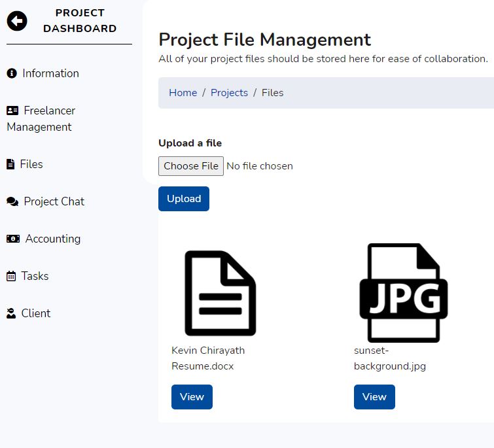
Task: Click the large JPG file icon
Action: point(403,293)
